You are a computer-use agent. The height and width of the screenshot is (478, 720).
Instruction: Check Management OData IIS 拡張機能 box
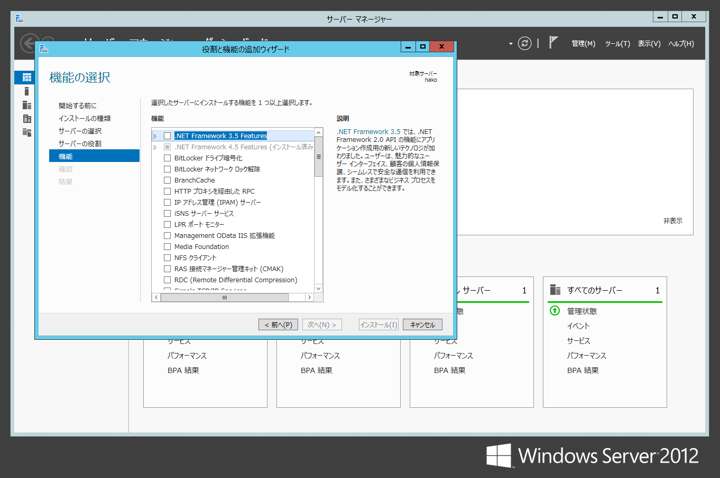pyautogui.click(x=167, y=236)
